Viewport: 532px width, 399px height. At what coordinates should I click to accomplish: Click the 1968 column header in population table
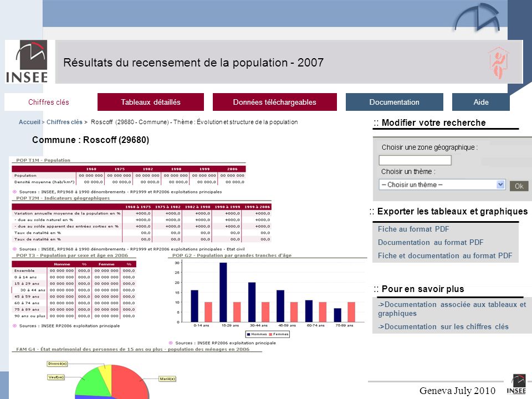click(91, 169)
